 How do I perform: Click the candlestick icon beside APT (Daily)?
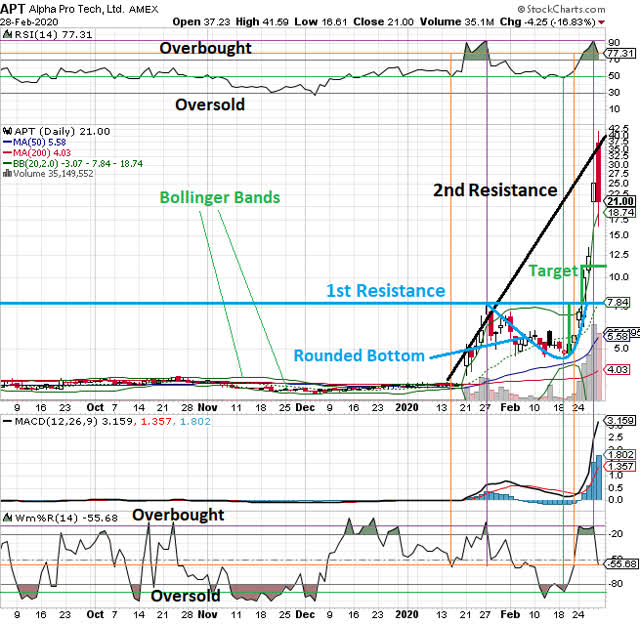(7, 131)
